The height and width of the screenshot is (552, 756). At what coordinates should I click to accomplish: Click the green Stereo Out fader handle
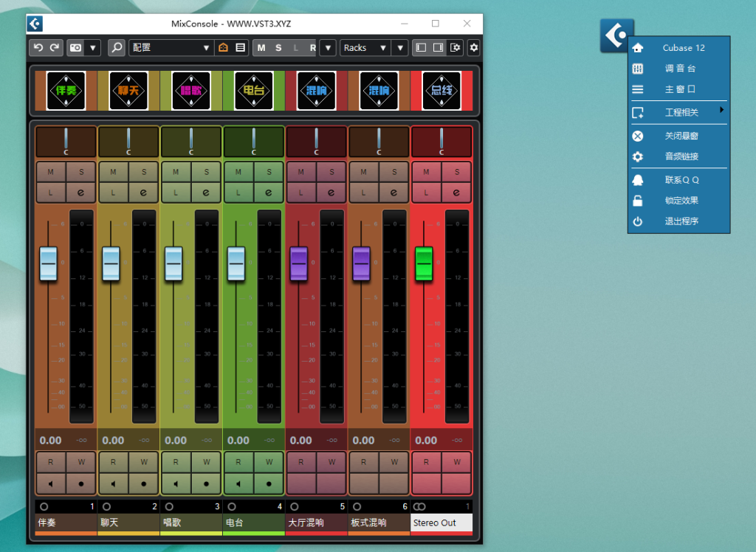click(424, 263)
